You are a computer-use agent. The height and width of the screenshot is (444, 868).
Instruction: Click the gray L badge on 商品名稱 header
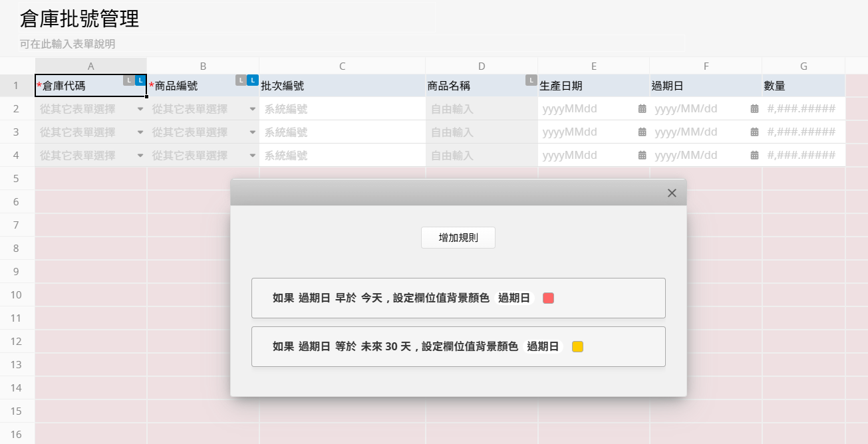[x=531, y=80]
